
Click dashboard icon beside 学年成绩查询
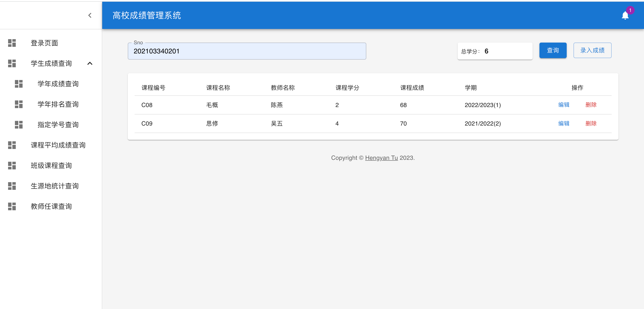click(19, 84)
